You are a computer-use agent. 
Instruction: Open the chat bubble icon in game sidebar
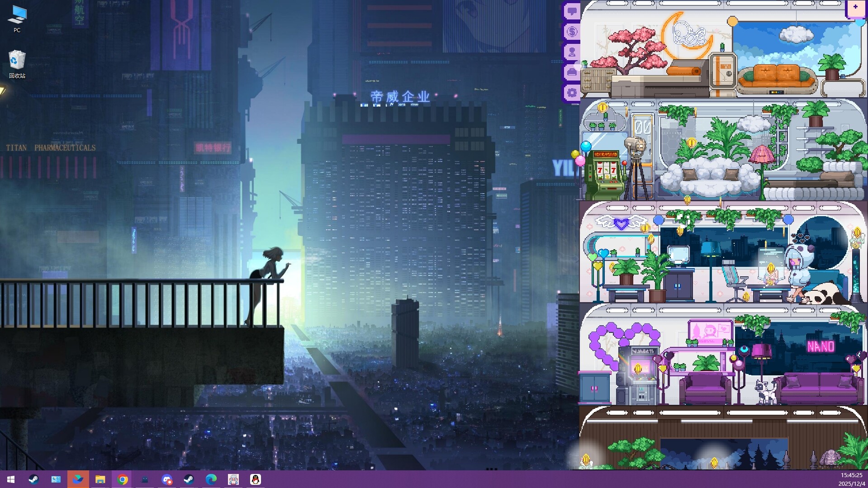572,11
